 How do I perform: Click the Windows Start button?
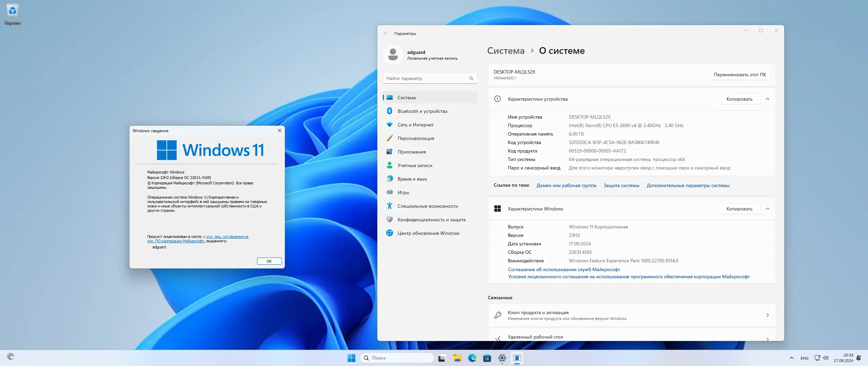point(351,358)
